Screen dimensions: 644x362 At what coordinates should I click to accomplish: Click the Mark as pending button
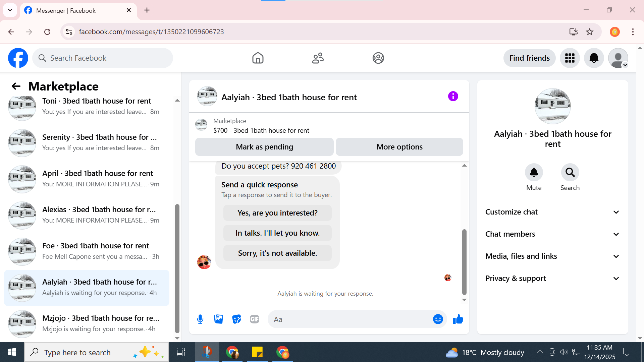(264, 147)
